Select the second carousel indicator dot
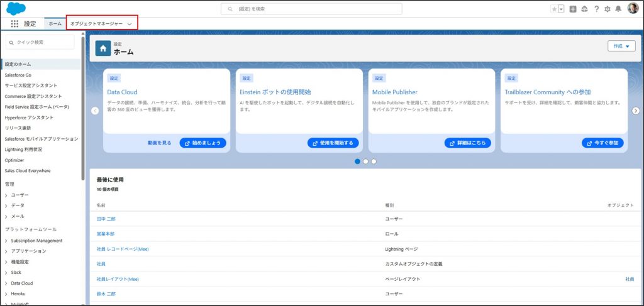Screen dimensions: 644x306 (365, 161)
